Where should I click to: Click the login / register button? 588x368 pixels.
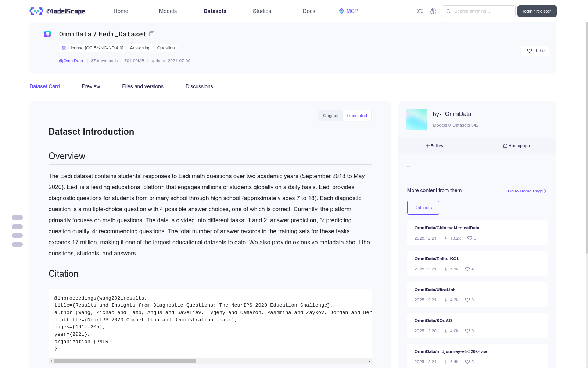pyautogui.click(x=537, y=11)
